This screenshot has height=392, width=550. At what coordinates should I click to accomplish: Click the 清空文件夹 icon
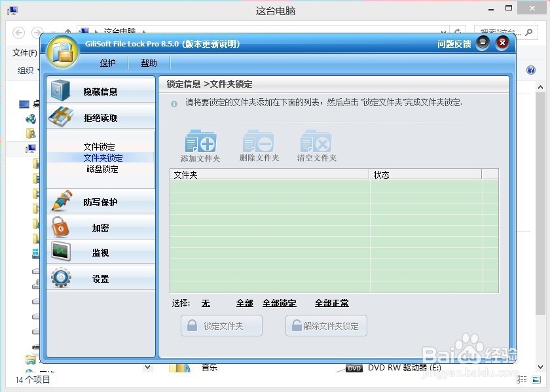point(316,146)
